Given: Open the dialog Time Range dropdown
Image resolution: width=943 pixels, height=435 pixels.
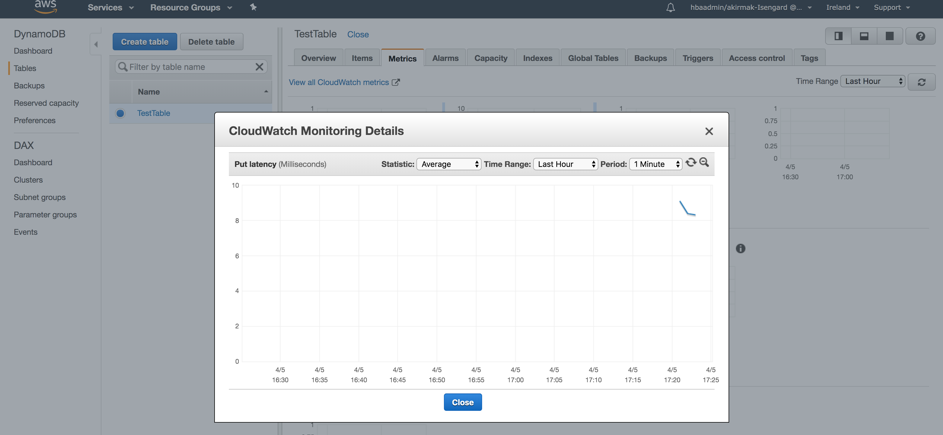Looking at the screenshot, I should pos(565,164).
